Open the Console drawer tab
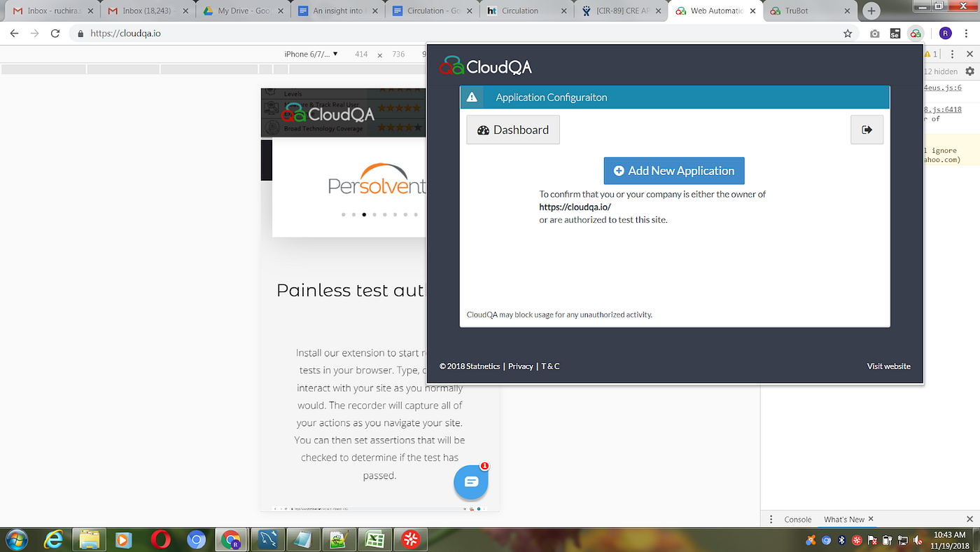 [797, 519]
